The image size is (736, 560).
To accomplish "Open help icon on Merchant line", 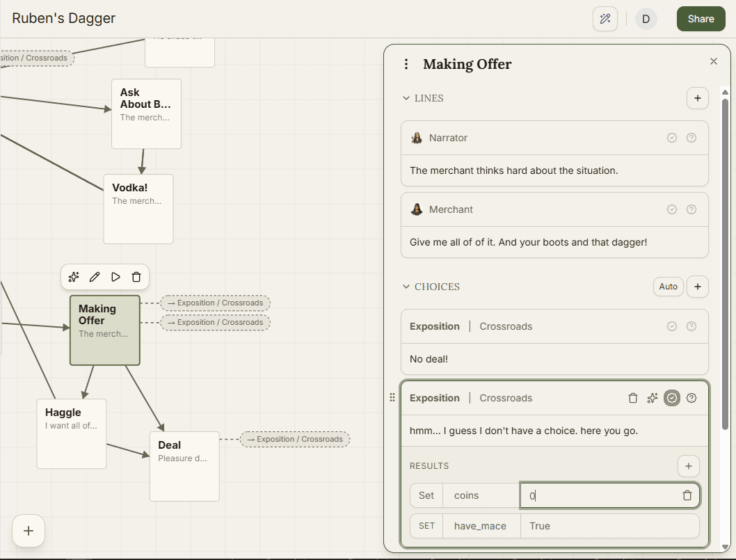I will pos(691,209).
